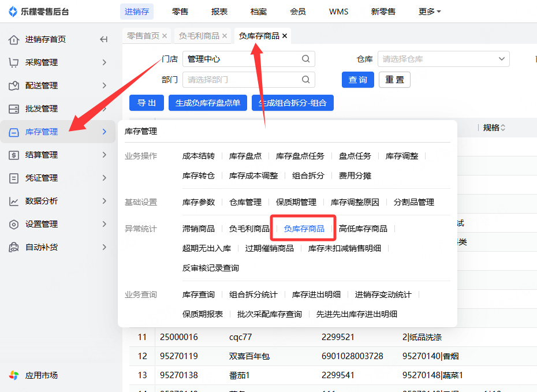Click the search icon in 门店 field
Viewport: 537px width, 392px height.
pyautogui.click(x=305, y=59)
